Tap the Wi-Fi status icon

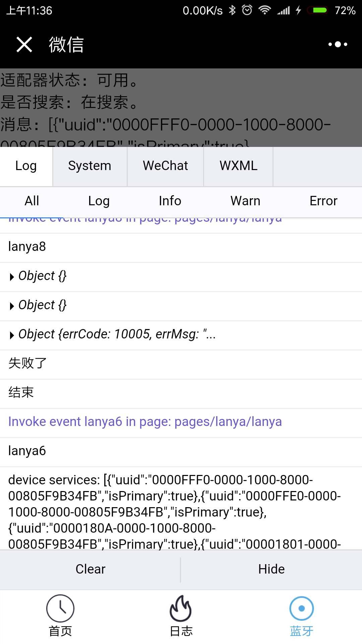coord(265,10)
